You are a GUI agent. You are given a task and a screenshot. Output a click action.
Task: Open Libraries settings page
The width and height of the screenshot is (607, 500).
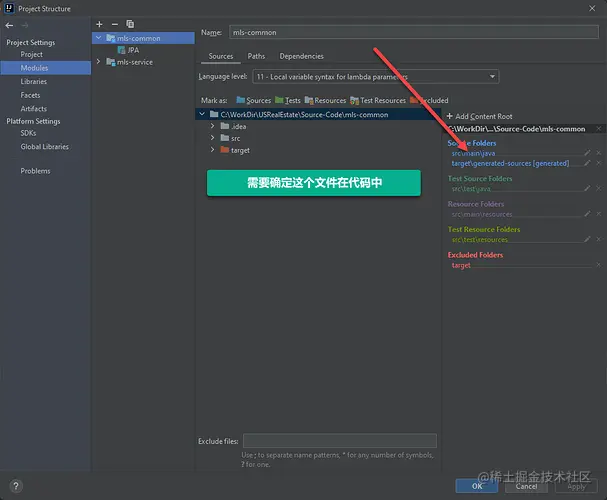(x=33, y=81)
